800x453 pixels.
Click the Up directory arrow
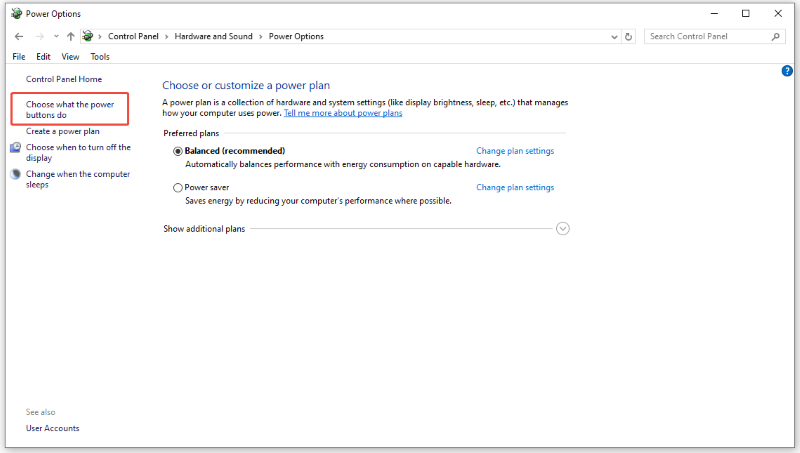[70, 37]
